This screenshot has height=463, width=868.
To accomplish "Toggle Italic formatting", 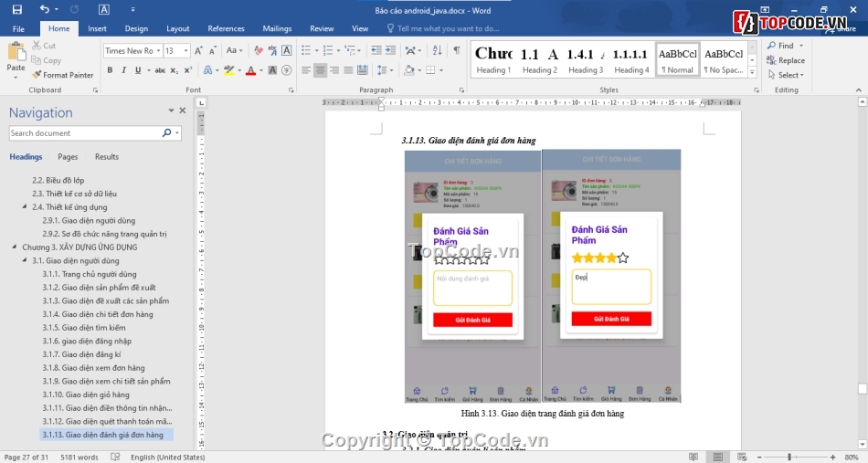I will [125, 70].
